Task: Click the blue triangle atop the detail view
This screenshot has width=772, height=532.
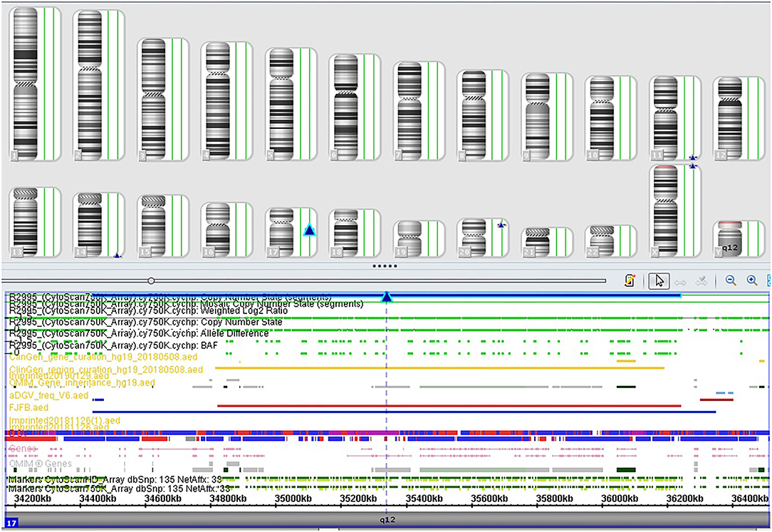Action: click(x=387, y=296)
